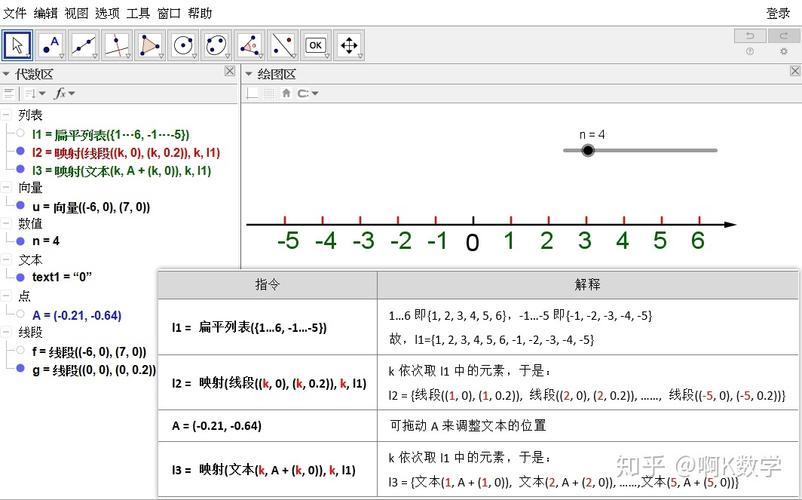Select the Line through two points tool

(84, 46)
